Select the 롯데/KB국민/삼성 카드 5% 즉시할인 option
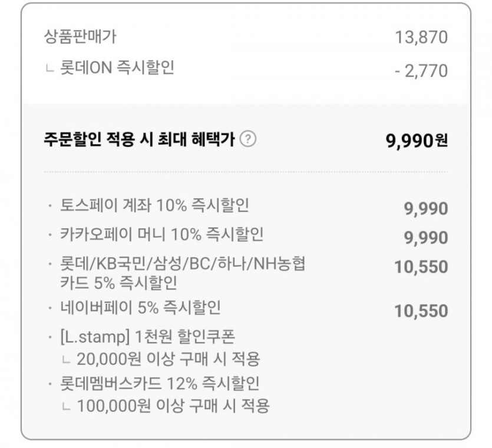The width and height of the screenshot is (492, 448). coord(183,274)
